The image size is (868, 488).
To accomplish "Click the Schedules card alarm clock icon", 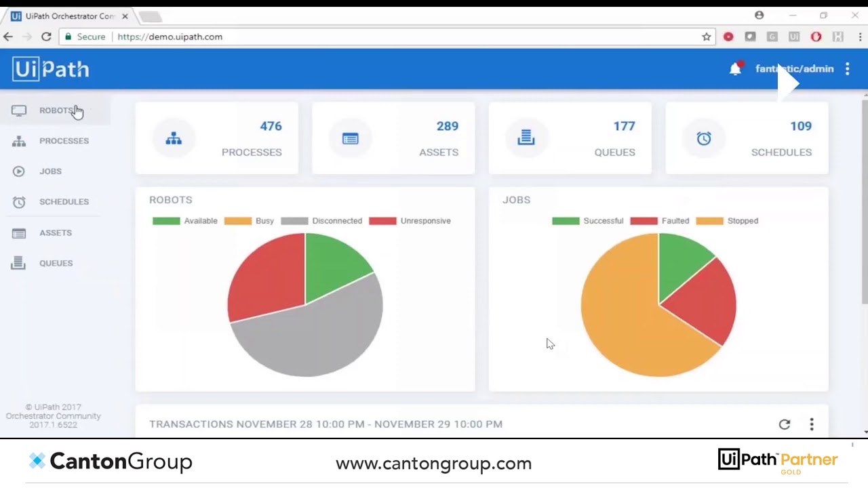I will pos(704,138).
